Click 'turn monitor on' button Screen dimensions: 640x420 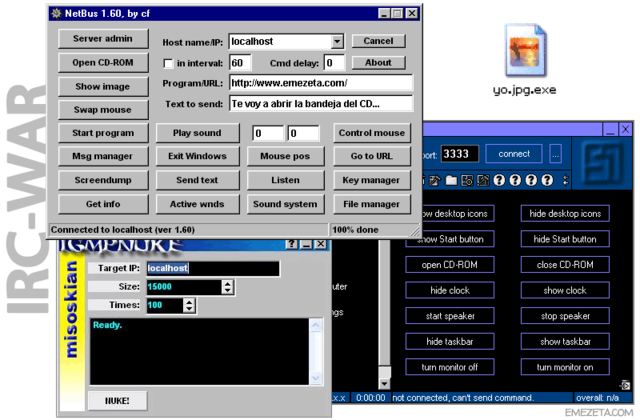[x=565, y=367]
